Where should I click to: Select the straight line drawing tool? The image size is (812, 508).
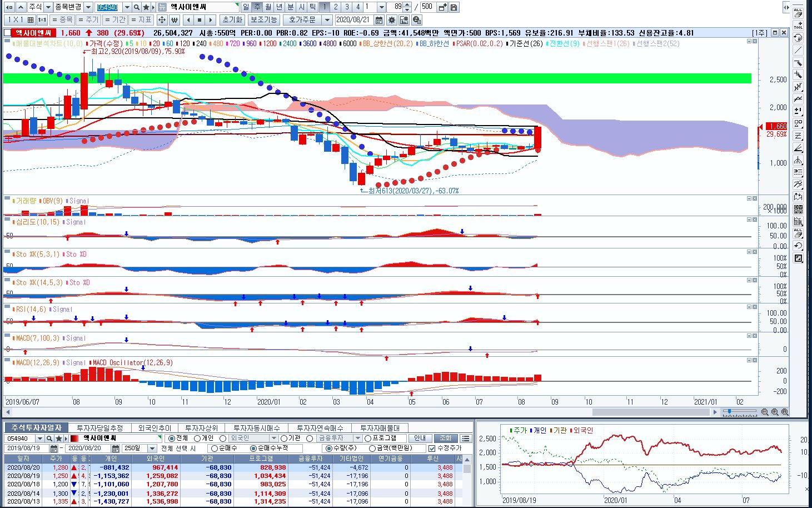(x=798, y=50)
